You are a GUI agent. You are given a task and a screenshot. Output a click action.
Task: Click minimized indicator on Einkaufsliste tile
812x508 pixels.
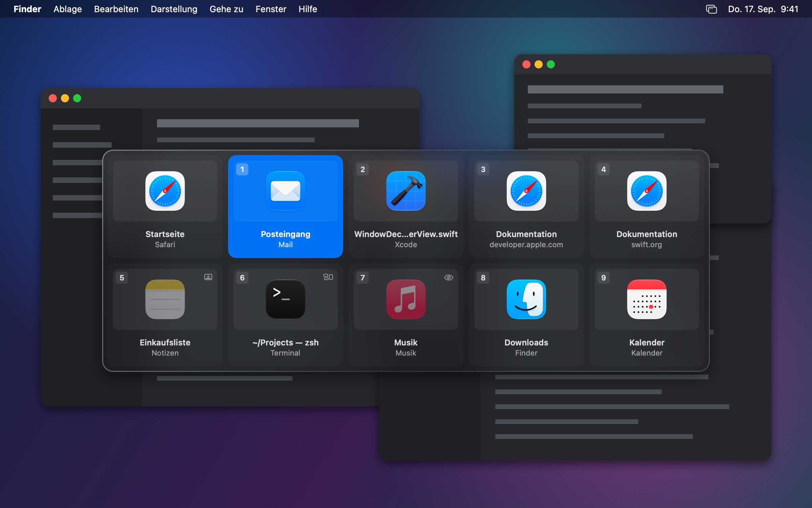(x=208, y=277)
